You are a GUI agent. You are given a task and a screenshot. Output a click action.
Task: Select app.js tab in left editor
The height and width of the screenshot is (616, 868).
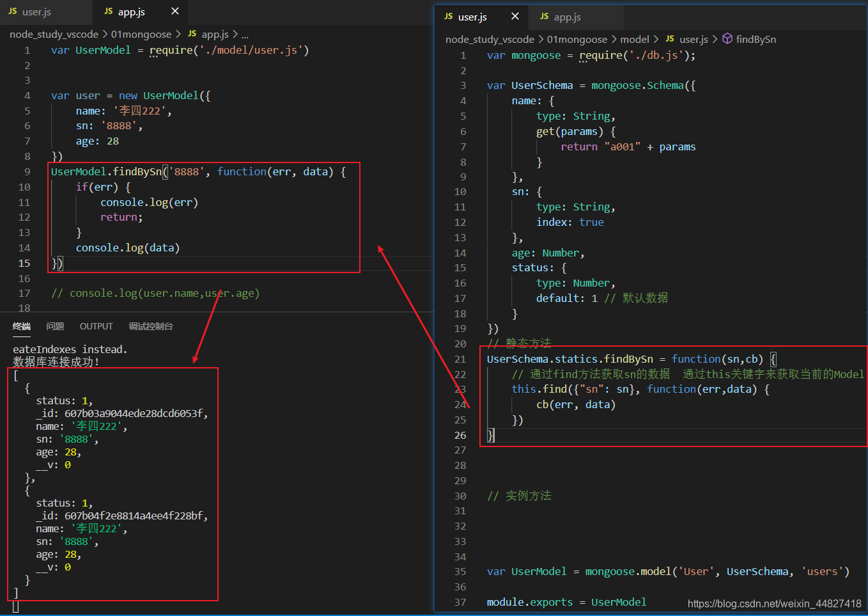click(x=131, y=12)
